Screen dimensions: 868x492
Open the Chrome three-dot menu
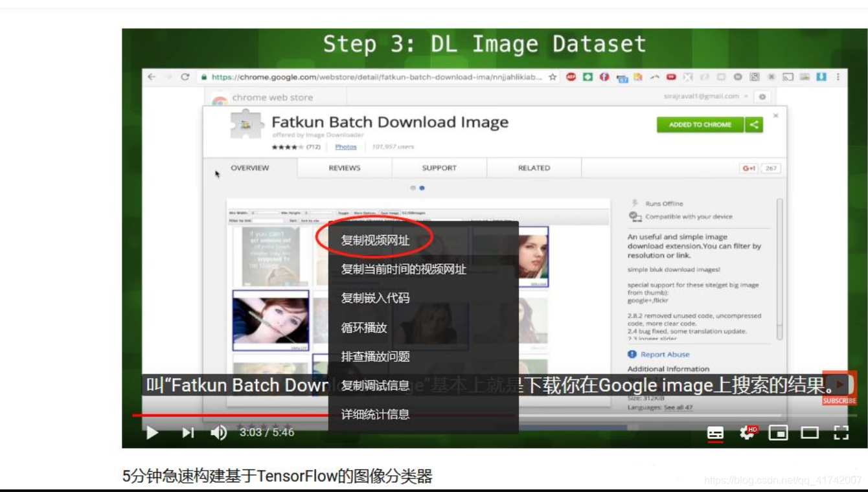(x=838, y=76)
